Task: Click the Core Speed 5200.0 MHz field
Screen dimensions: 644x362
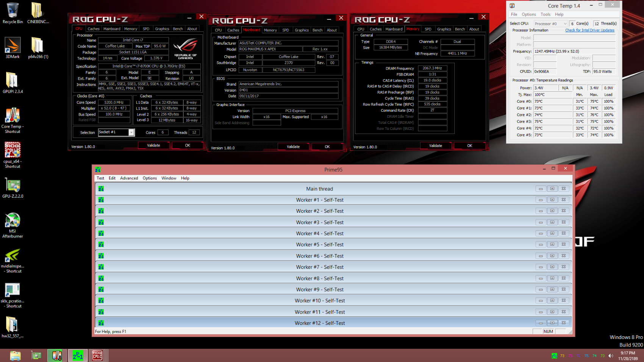Action: click(x=114, y=103)
